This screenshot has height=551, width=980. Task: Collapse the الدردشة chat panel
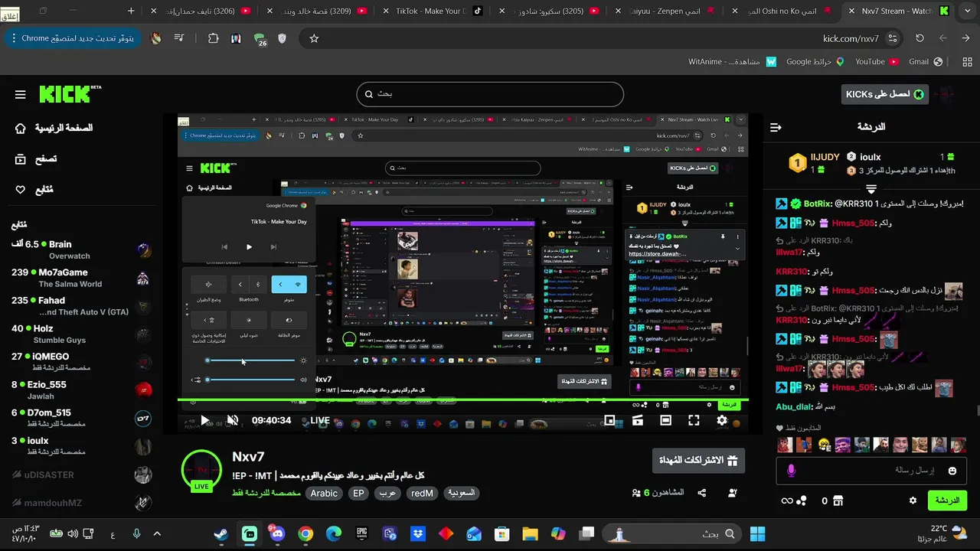click(x=776, y=127)
